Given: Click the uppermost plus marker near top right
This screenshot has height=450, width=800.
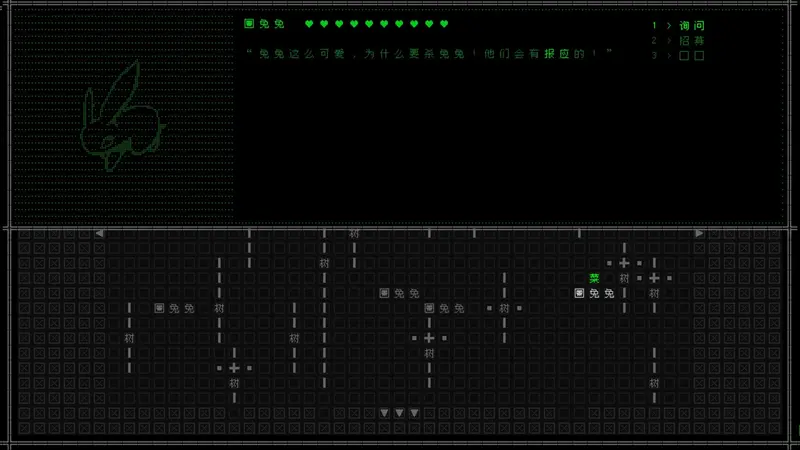Looking at the screenshot, I should [624, 263].
